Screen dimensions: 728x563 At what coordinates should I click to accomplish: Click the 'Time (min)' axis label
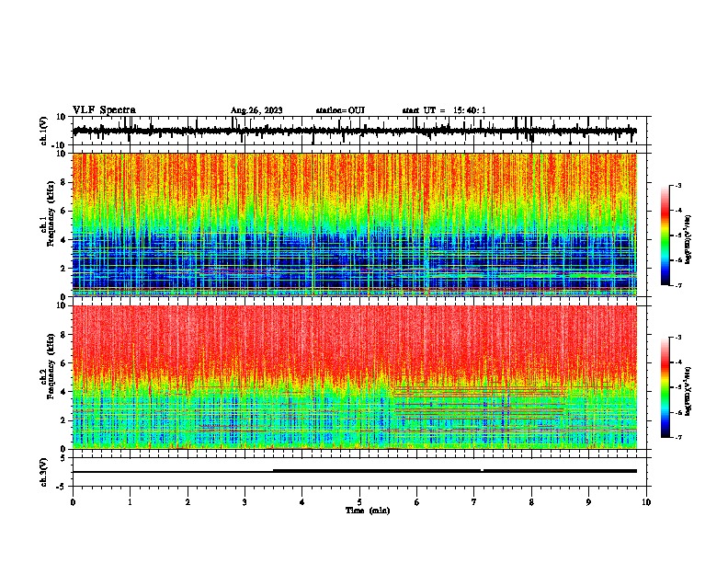tap(368, 511)
